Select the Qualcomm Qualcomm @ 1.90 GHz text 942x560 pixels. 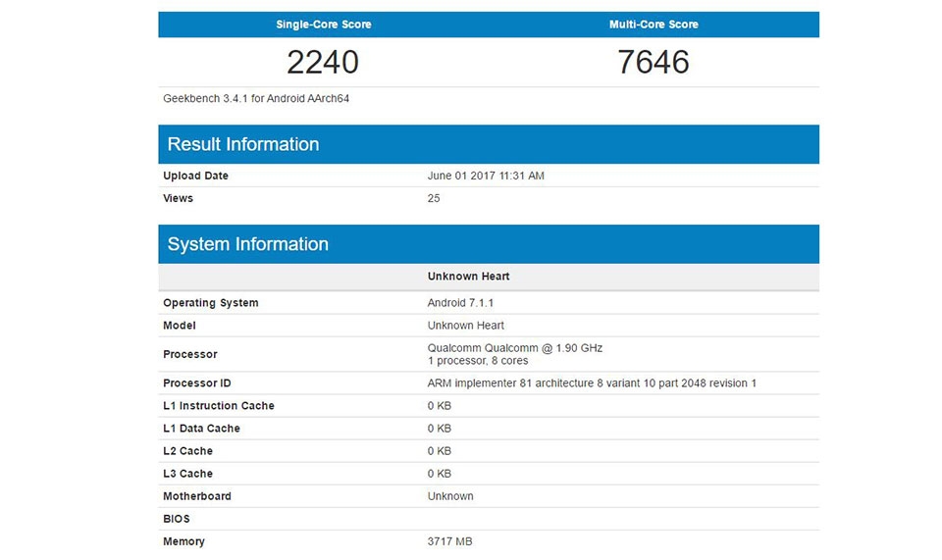pos(515,348)
